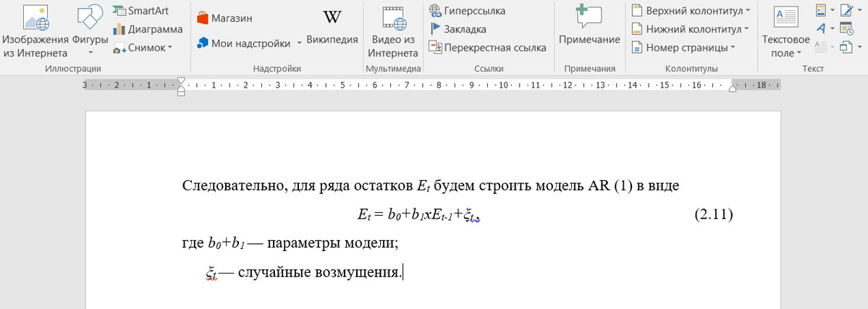The height and width of the screenshot is (309, 868).
Task: Expand the Верхний колонтитул dropdown
Action: click(x=690, y=10)
